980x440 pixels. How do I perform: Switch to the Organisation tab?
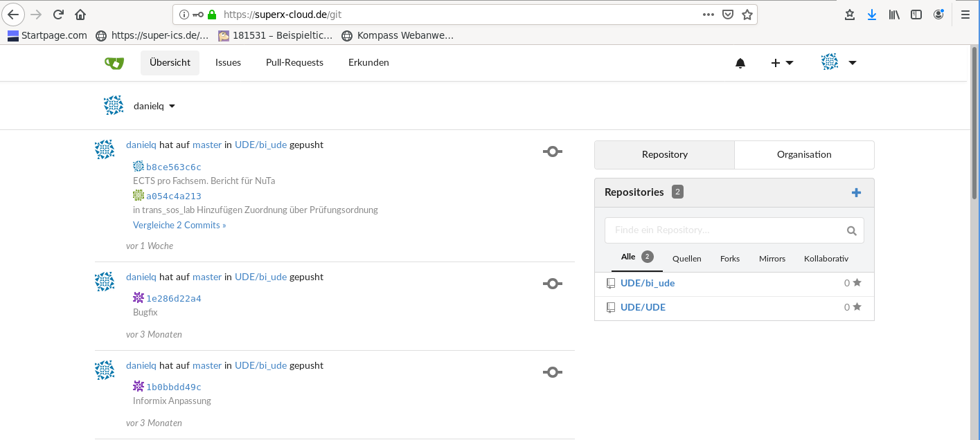click(804, 154)
